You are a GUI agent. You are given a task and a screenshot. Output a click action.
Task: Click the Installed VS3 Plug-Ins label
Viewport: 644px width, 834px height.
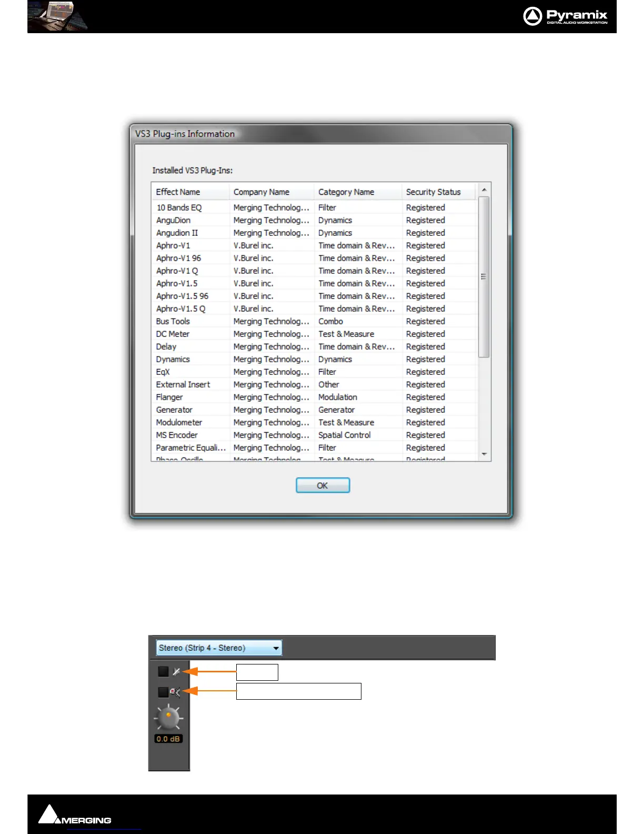coord(193,170)
